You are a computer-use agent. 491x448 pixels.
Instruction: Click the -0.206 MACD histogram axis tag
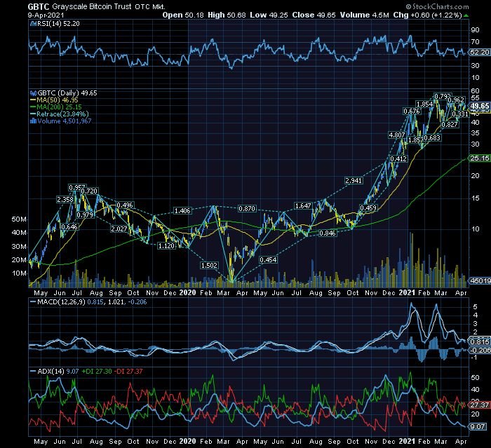479,350
